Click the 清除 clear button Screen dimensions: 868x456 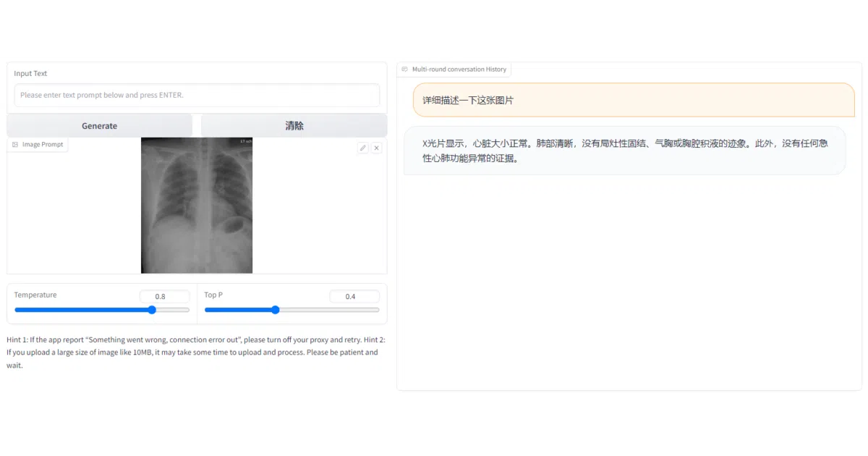tap(294, 125)
